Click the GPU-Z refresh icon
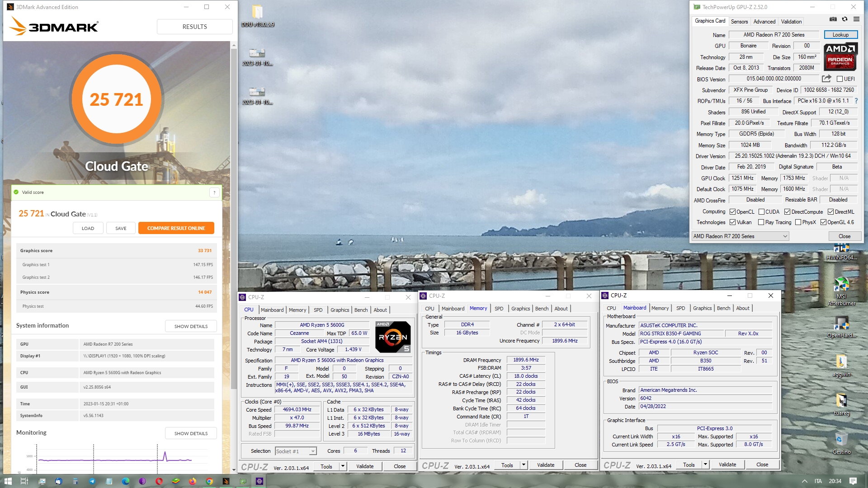 (844, 19)
